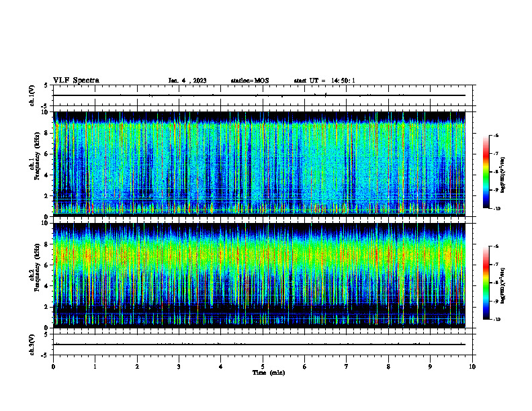The height and width of the screenshot is (411, 532).
Task: Click tick label "10" on the Time axis
Action: click(472, 367)
